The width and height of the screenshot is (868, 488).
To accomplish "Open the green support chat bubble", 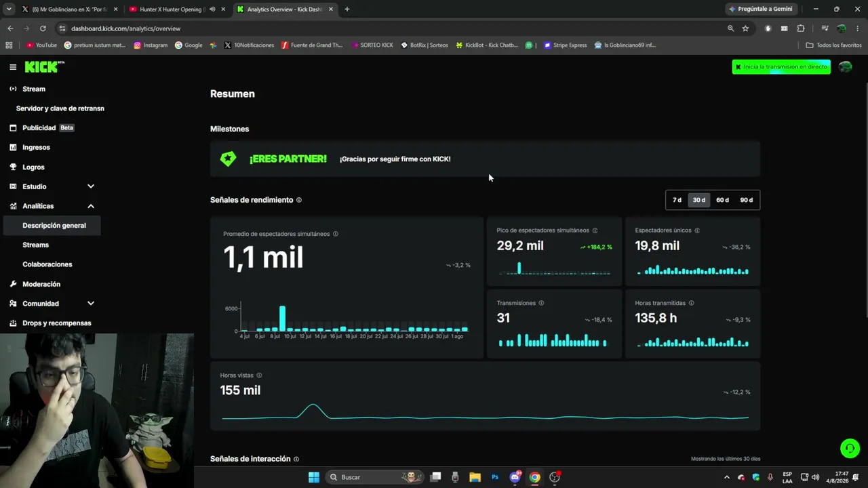I will pyautogui.click(x=850, y=448).
